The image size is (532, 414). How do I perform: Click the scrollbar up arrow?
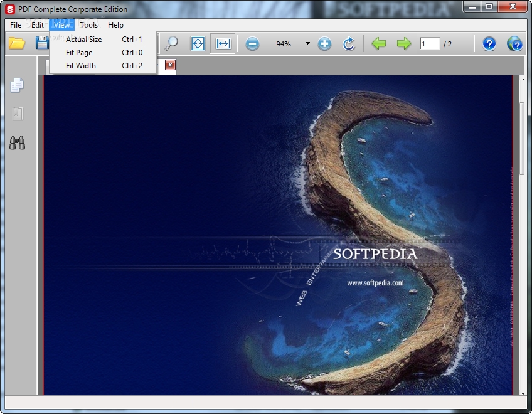click(523, 80)
